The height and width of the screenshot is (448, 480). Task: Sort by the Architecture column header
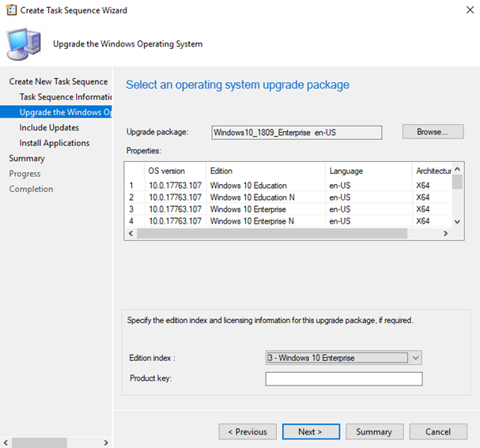[x=433, y=171]
